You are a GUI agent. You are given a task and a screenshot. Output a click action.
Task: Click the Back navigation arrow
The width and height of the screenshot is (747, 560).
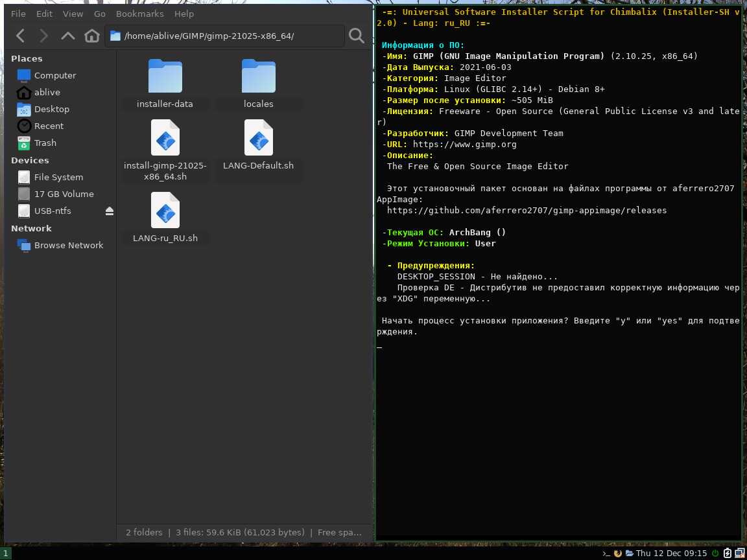[x=20, y=36]
